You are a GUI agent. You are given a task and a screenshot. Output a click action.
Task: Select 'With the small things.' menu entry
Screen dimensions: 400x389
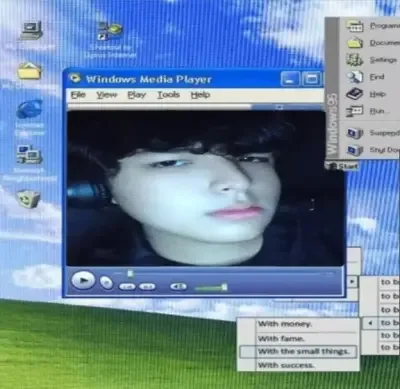coord(298,352)
